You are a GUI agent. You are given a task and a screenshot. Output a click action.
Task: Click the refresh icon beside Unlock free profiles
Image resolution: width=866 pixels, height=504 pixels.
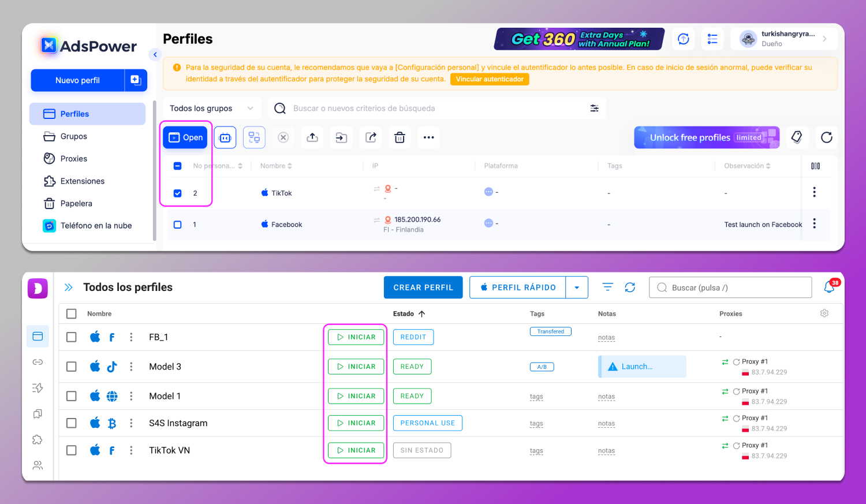[826, 137]
